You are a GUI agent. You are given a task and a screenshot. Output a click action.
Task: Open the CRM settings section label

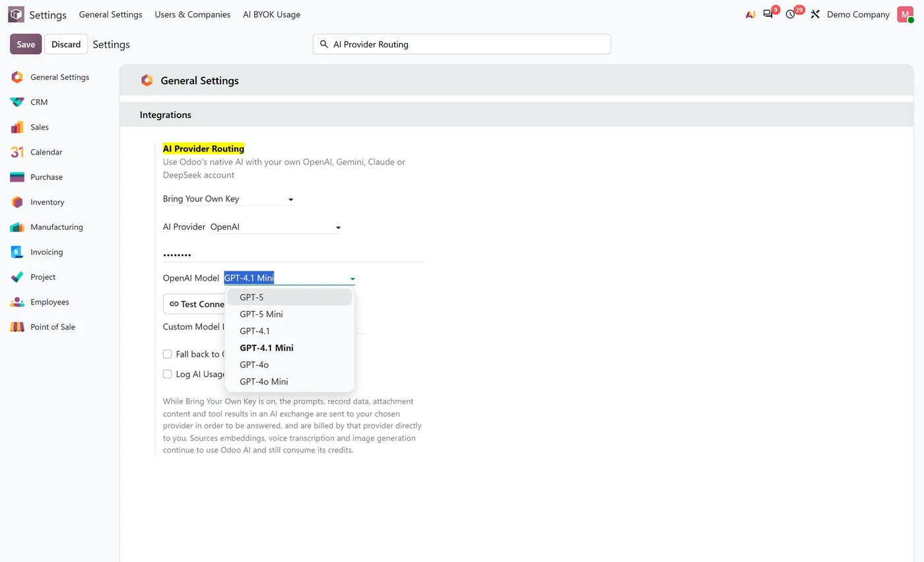point(39,102)
